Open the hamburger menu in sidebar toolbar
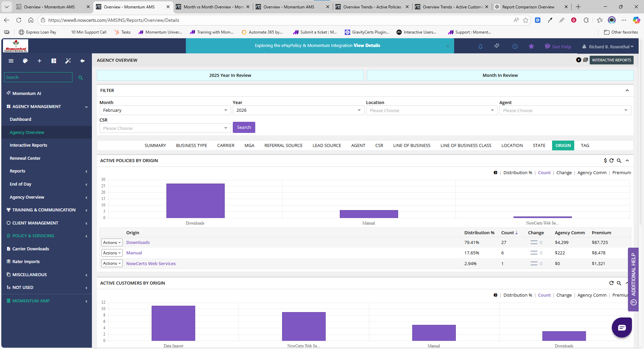The height and width of the screenshot is (349, 644). [x=11, y=61]
